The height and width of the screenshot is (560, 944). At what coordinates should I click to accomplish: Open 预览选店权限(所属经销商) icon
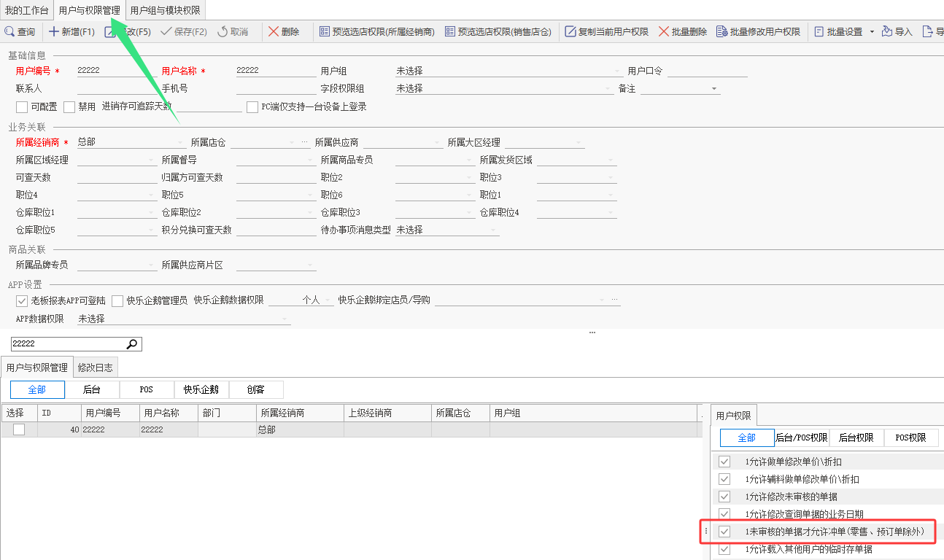pos(325,32)
